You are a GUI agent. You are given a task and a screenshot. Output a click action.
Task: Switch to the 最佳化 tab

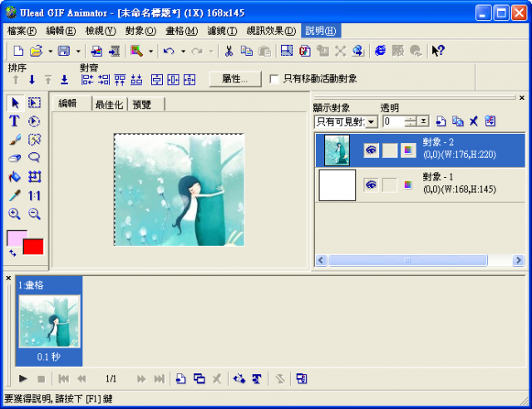pos(109,104)
